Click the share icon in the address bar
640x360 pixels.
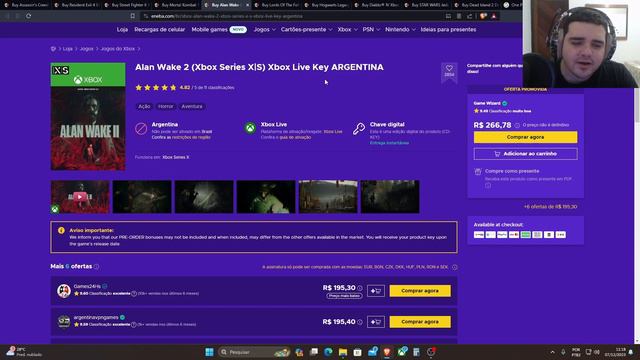coord(470,16)
